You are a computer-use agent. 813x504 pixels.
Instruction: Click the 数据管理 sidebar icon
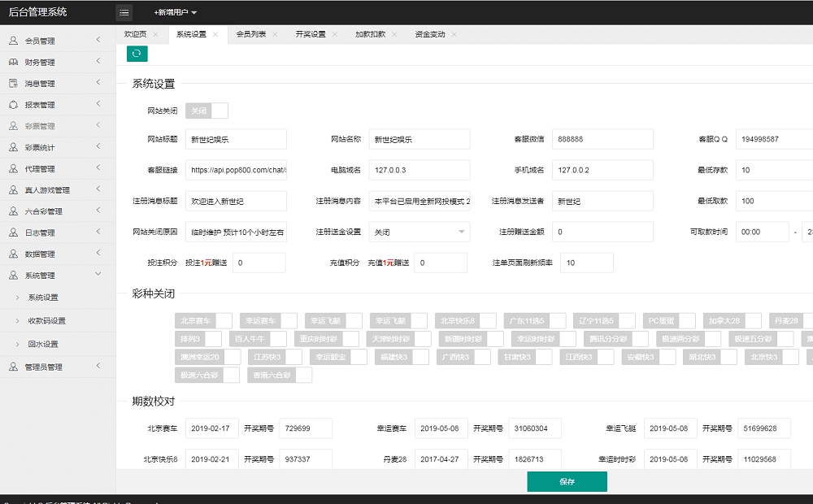[14, 253]
